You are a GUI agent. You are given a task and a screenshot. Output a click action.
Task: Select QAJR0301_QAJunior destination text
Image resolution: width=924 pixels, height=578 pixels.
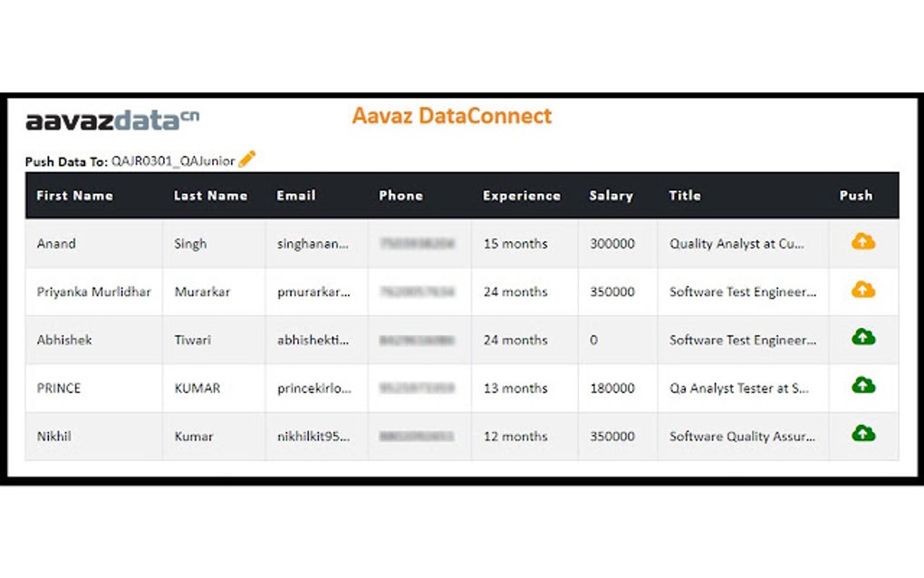point(173,161)
